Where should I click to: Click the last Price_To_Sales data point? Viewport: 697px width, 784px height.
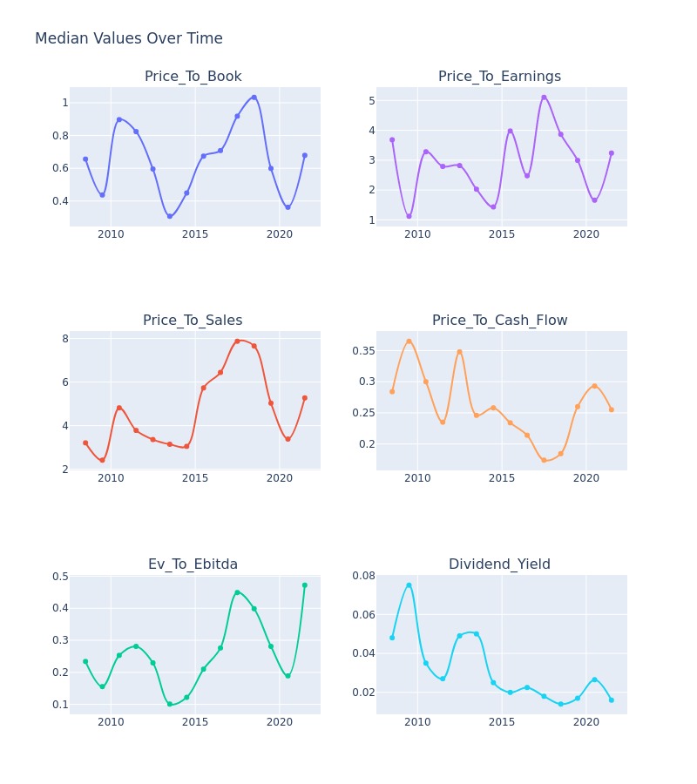point(305,398)
